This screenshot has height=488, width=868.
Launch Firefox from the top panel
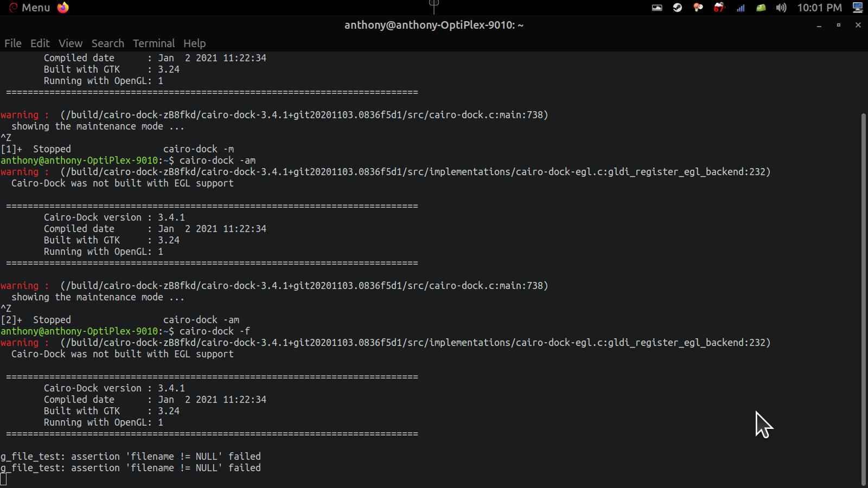pyautogui.click(x=63, y=8)
